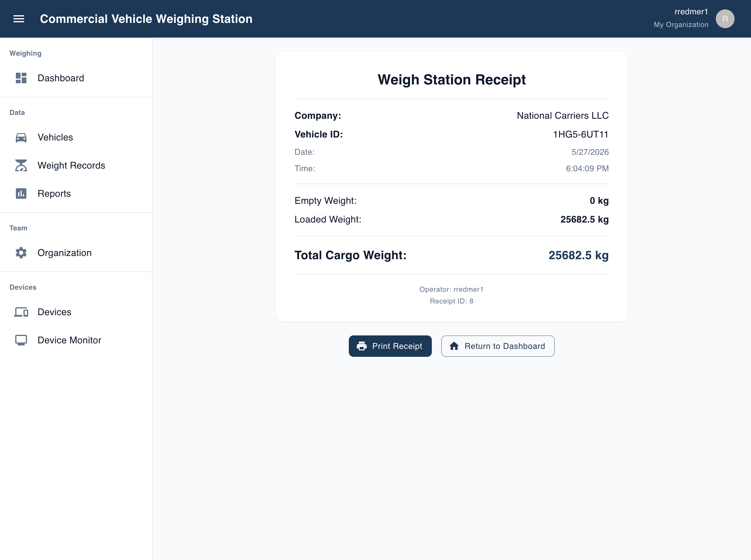Screen dimensions: 751x560
Task: Click the Data section header
Action: (17, 113)
